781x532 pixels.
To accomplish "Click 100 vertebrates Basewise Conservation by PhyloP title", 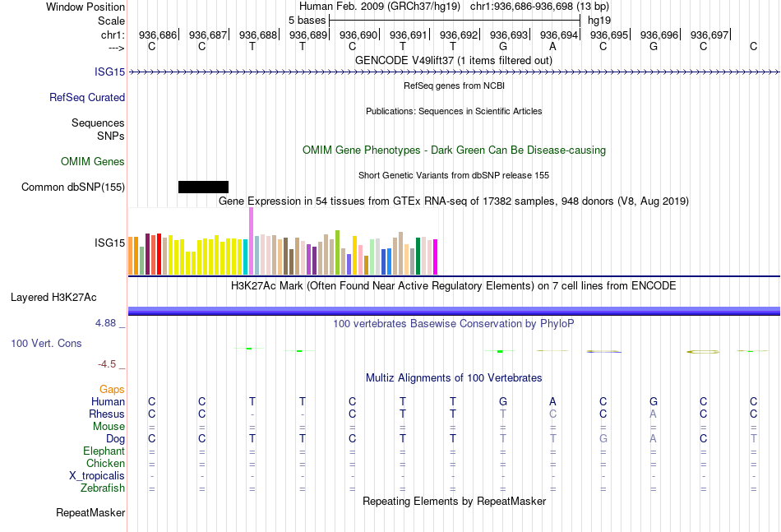I will pyautogui.click(x=454, y=324).
